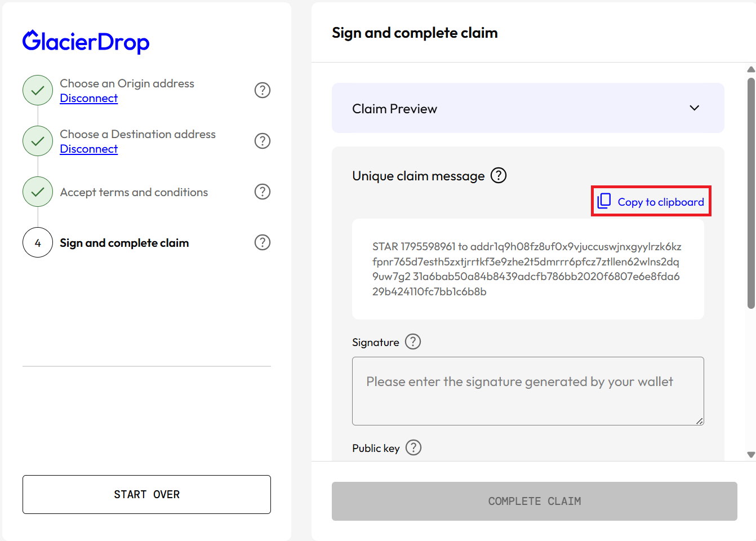Viewport: 756px width, 541px height.
Task: Click the help icon beside Choose an Origin address
Action: (x=263, y=90)
